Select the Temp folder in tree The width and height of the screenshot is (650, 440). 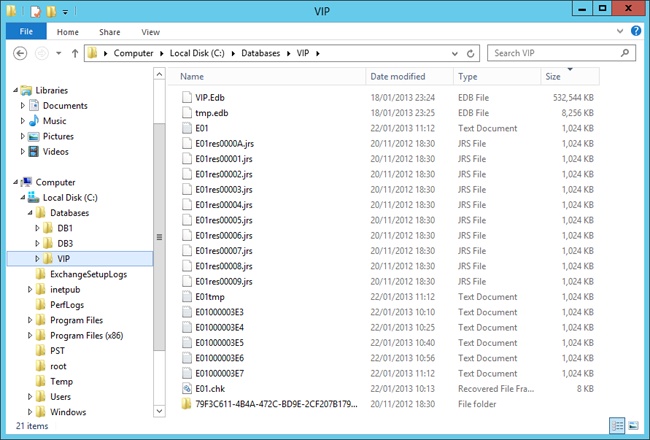click(61, 381)
